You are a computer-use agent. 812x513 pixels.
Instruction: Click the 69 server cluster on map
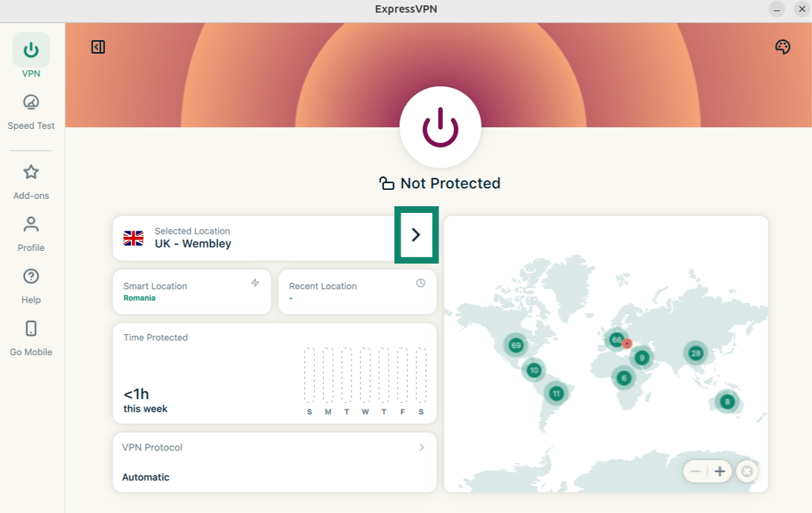[x=516, y=345]
